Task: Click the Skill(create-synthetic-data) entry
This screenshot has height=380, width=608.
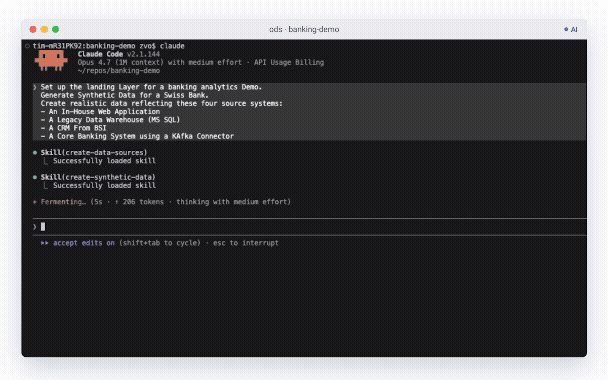Action: 98,177
